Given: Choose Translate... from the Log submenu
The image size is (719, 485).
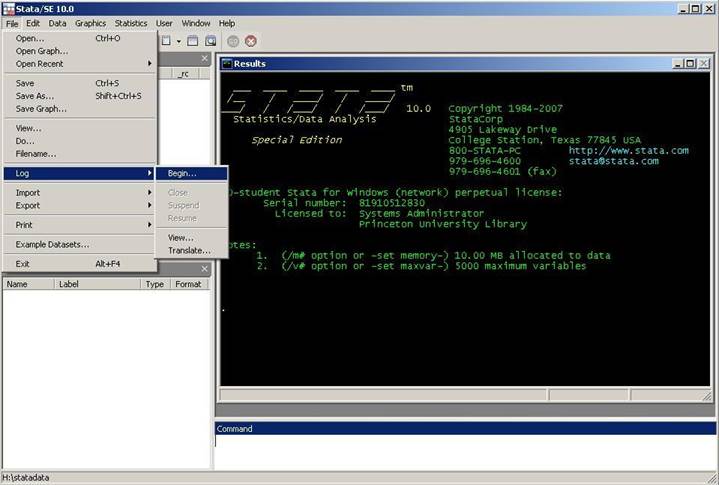Looking at the screenshot, I should [x=189, y=250].
